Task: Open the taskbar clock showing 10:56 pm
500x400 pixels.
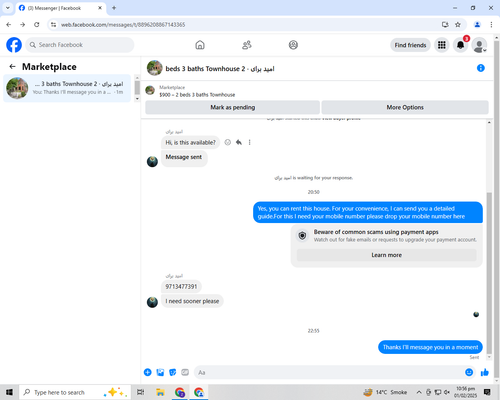Action: click(x=465, y=392)
